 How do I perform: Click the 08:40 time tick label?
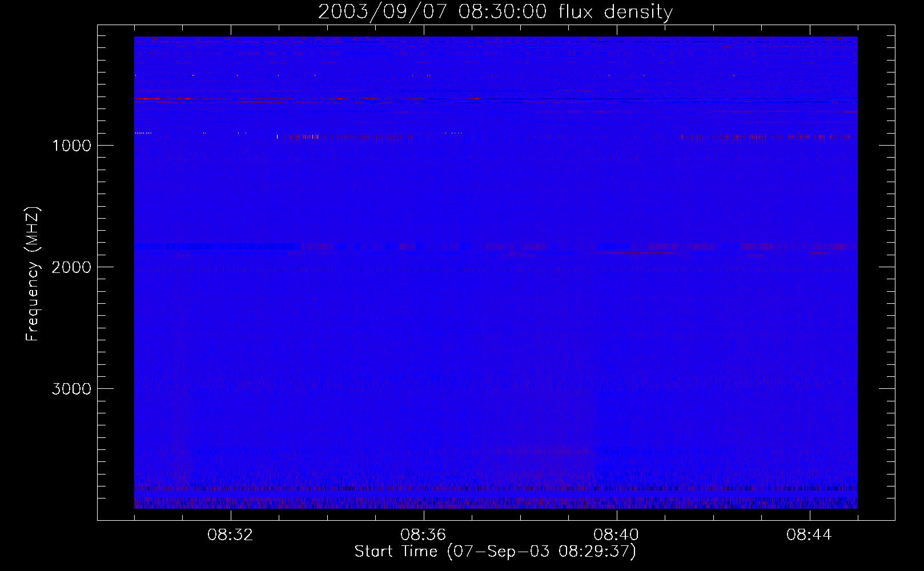point(616,535)
